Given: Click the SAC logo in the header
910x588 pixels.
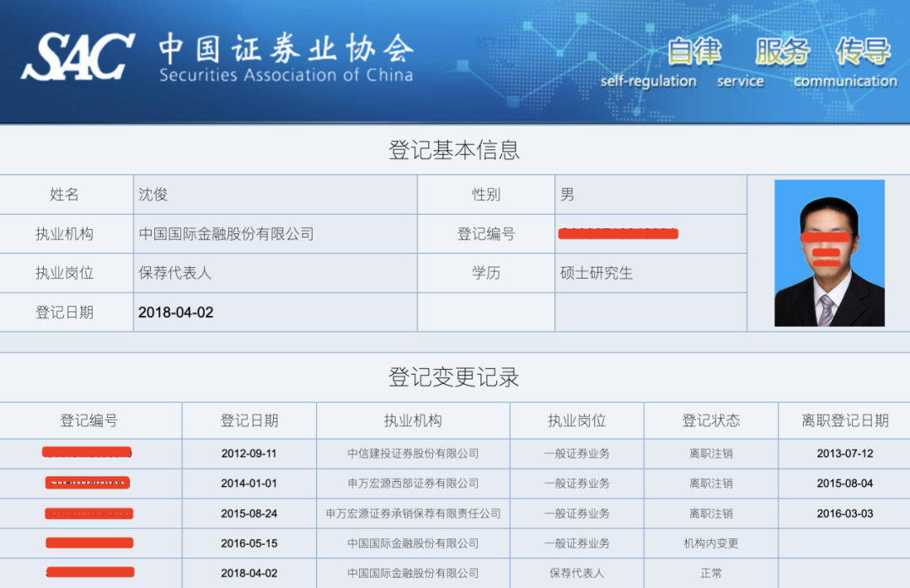Looking at the screenshot, I should pyautogui.click(x=78, y=56).
